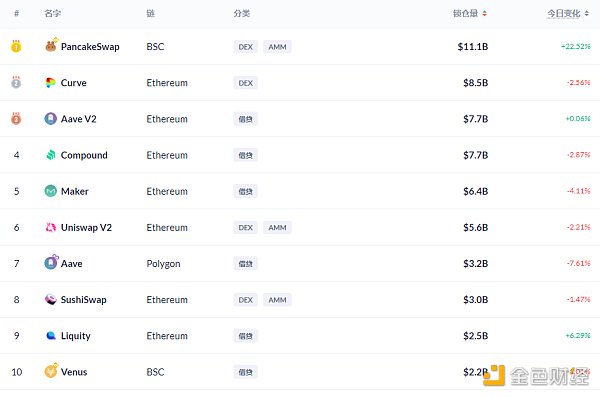Click the Compound green logo icon

click(x=51, y=155)
